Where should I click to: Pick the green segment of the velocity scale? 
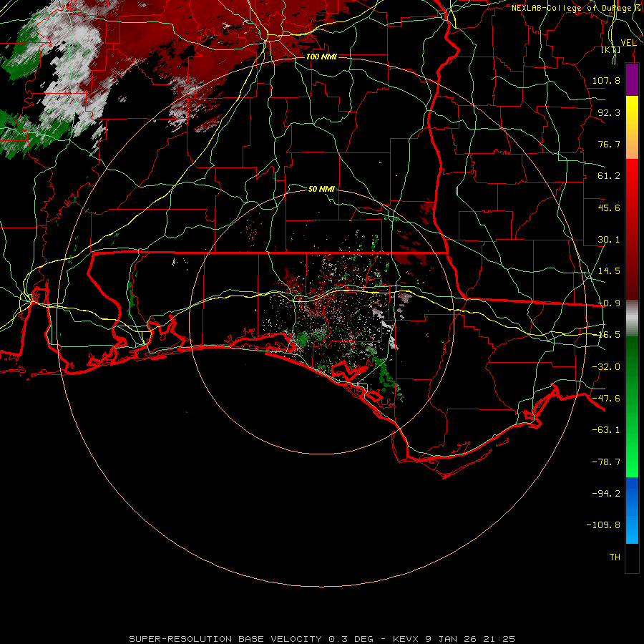click(x=632, y=406)
